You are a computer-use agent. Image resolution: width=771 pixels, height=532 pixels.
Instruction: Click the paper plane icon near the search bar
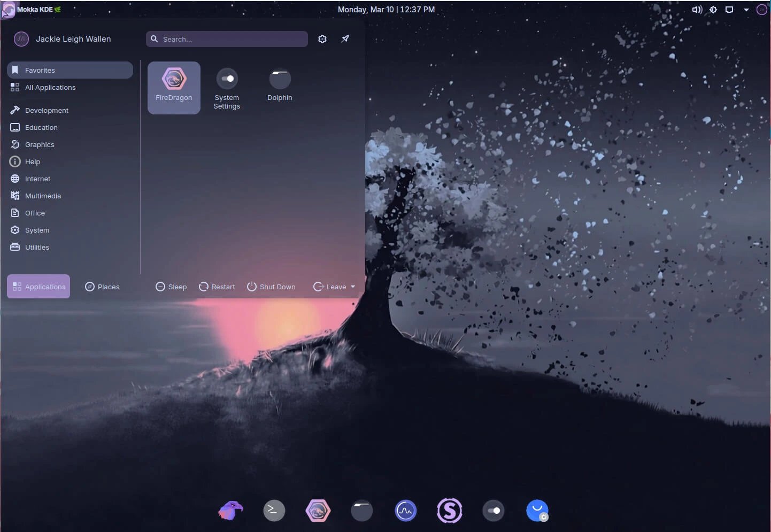(345, 38)
